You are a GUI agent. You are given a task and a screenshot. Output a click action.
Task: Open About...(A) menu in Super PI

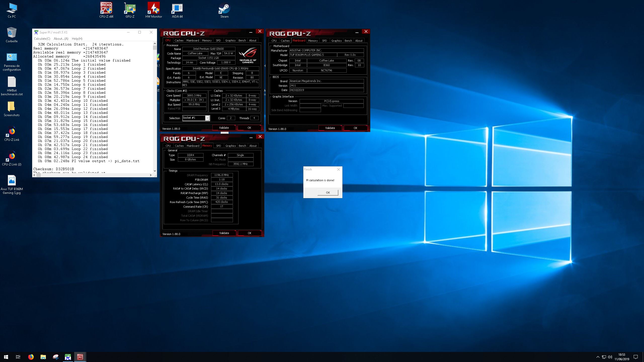(61, 39)
